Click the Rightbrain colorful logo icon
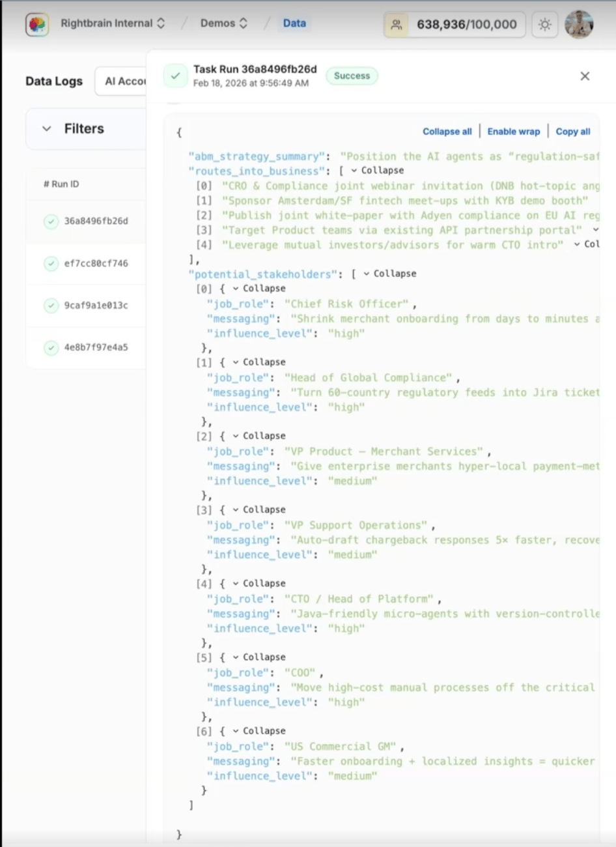The image size is (616, 847). click(x=37, y=25)
